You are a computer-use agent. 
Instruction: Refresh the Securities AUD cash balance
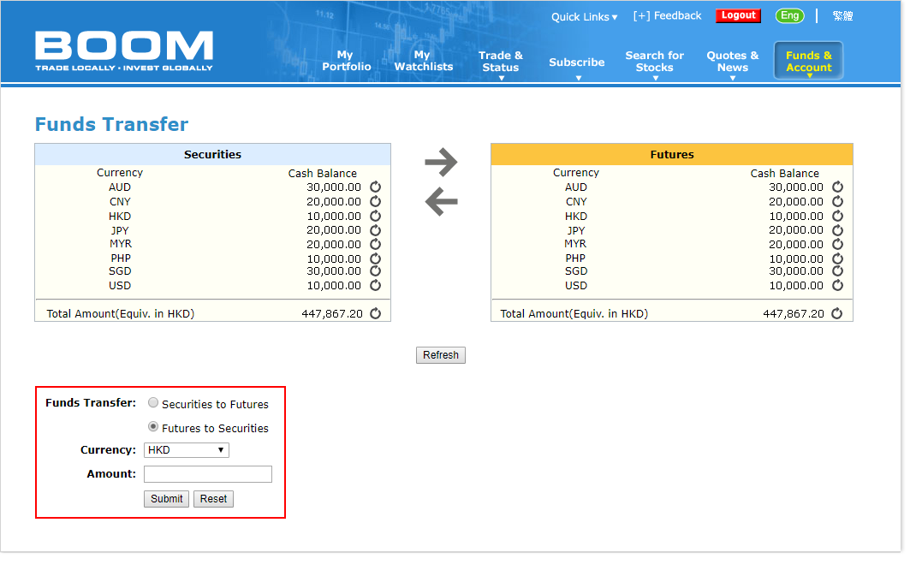[376, 187]
